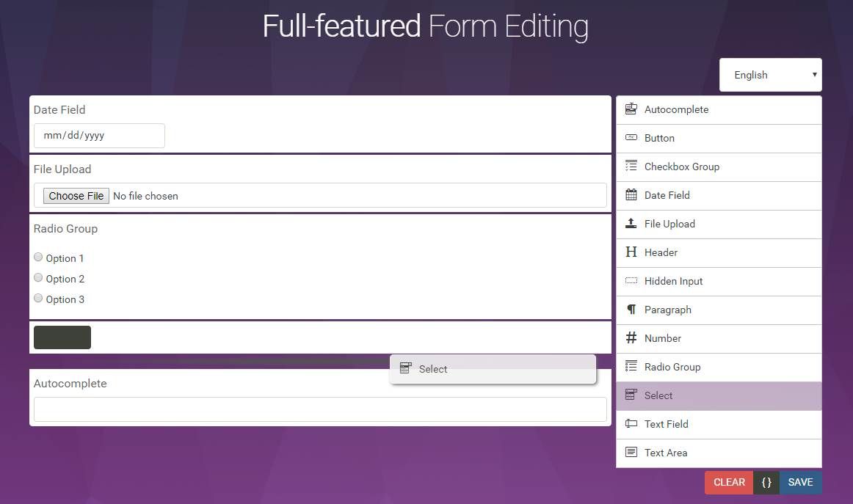Click the Date Field calendar icon
This screenshot has width=853, height=504.
click(631, 195)
